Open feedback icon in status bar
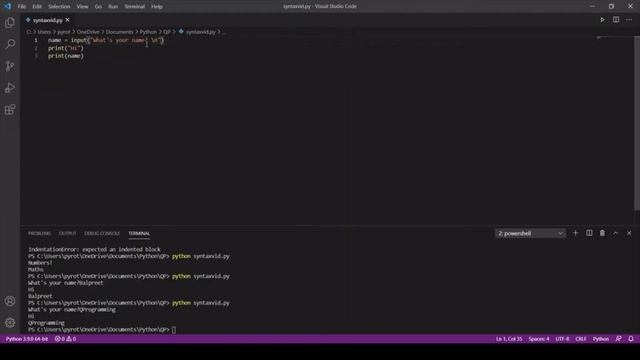 [618, 339]
